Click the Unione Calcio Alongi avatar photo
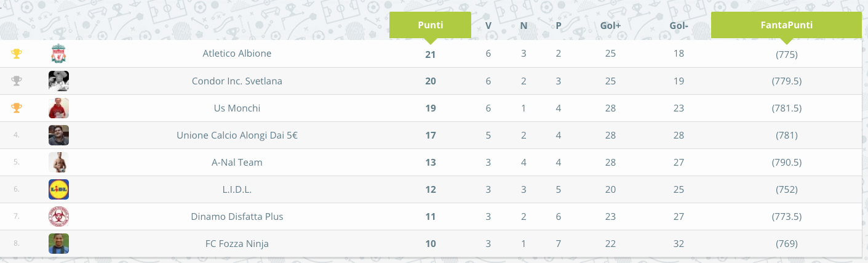Viewport: 868px width, 263px height. (x=58, y=135)
